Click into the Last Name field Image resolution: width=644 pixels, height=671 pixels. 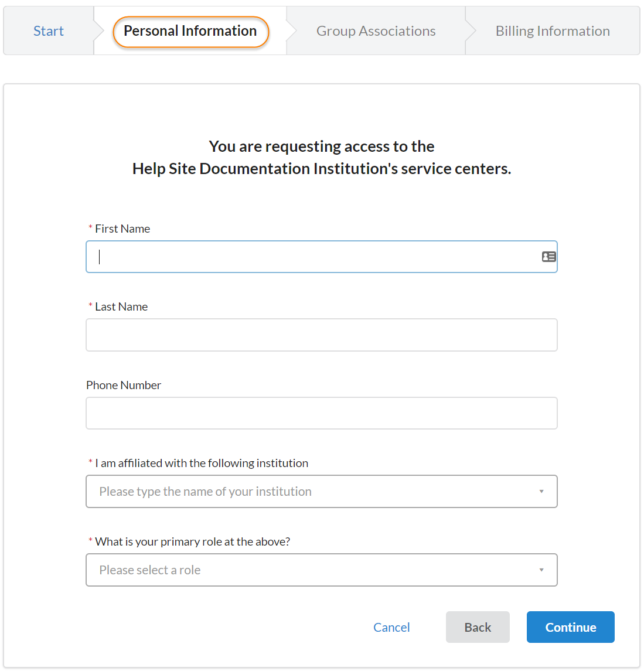click(x=321, y=335)
